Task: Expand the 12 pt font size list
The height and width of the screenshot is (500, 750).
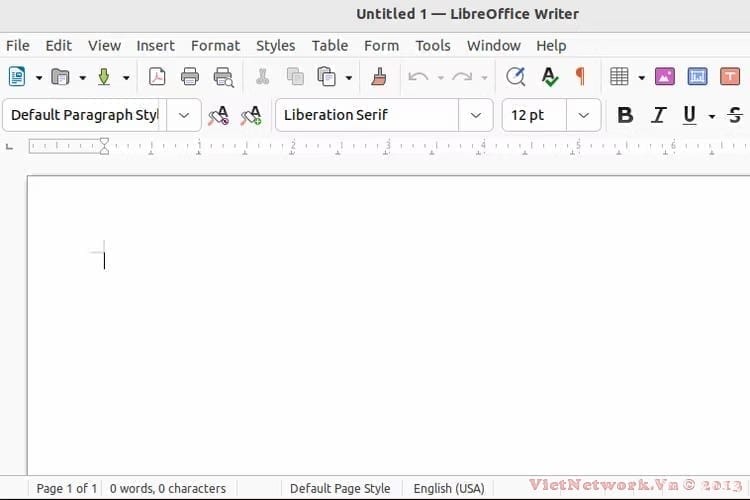Action: coord(583,115)
